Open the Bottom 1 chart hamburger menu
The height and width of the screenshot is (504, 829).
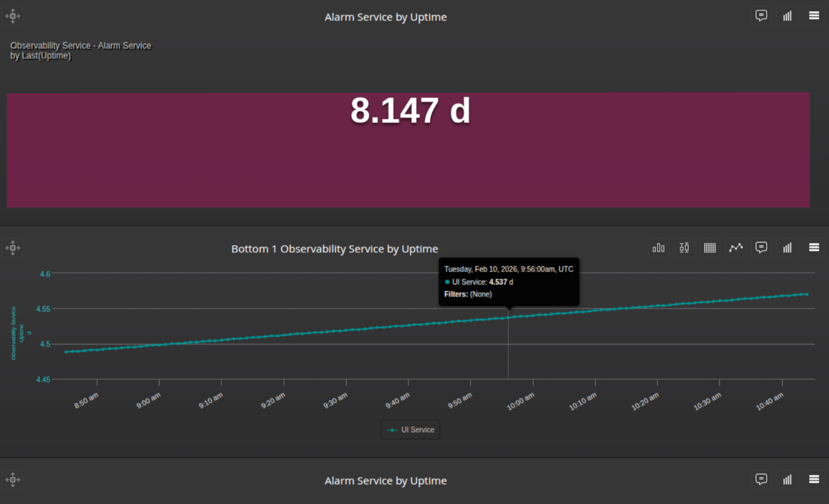coord(814,248)
